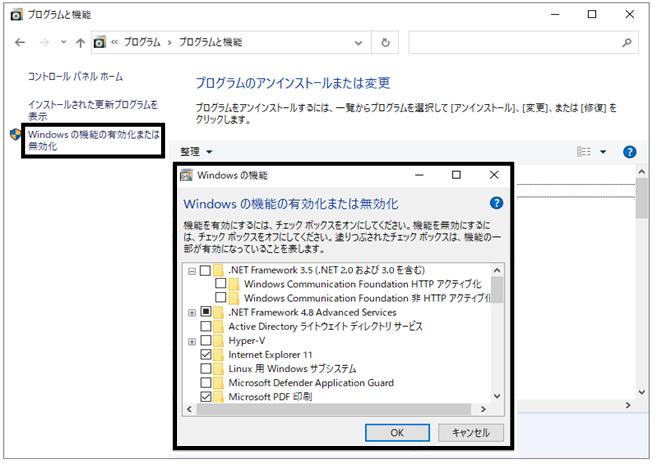Click the search magnifier icon
Screen dimensions: 657x466
coord(627,42)
